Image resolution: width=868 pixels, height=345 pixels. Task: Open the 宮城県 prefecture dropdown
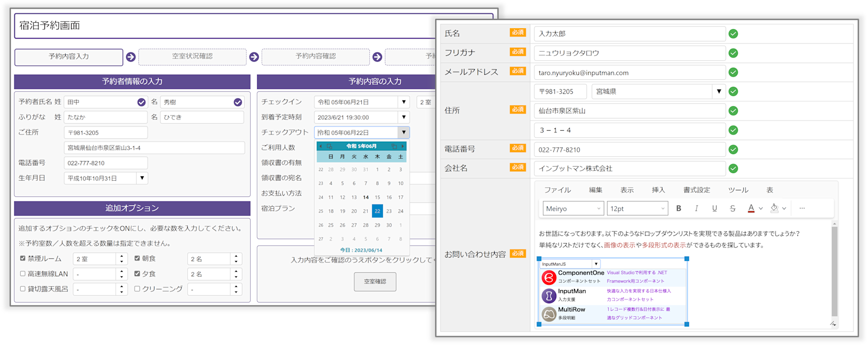coord(719,92)
